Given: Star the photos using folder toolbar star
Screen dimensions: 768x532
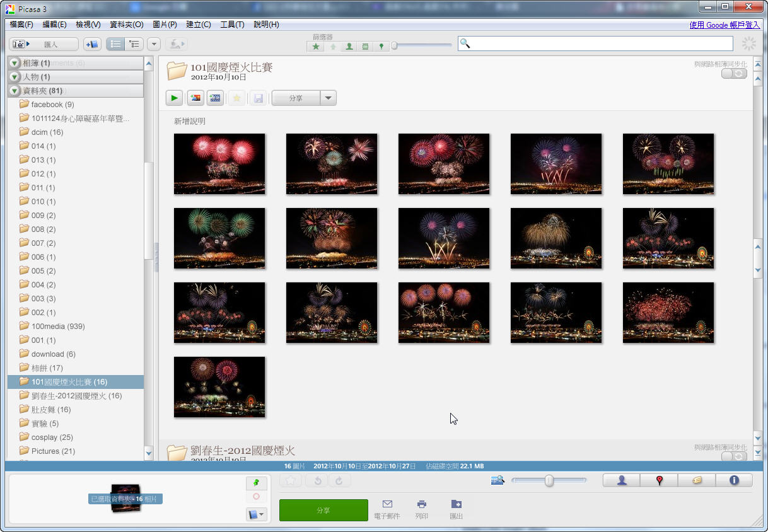Looking at the screenshot, I should (x=236, y=98).
